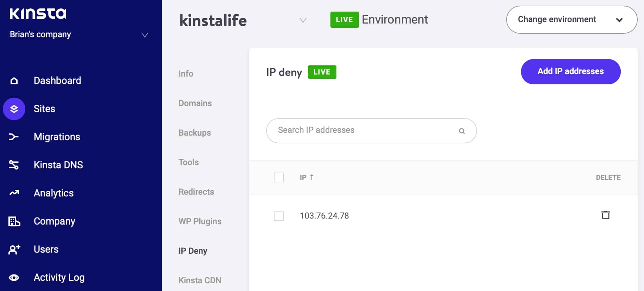The height and width of the screenshot is (291, 644).
Task: Delete IP 103.76.24.78 with trash icon
Action: pyautogui.click(x=605, y=215)
